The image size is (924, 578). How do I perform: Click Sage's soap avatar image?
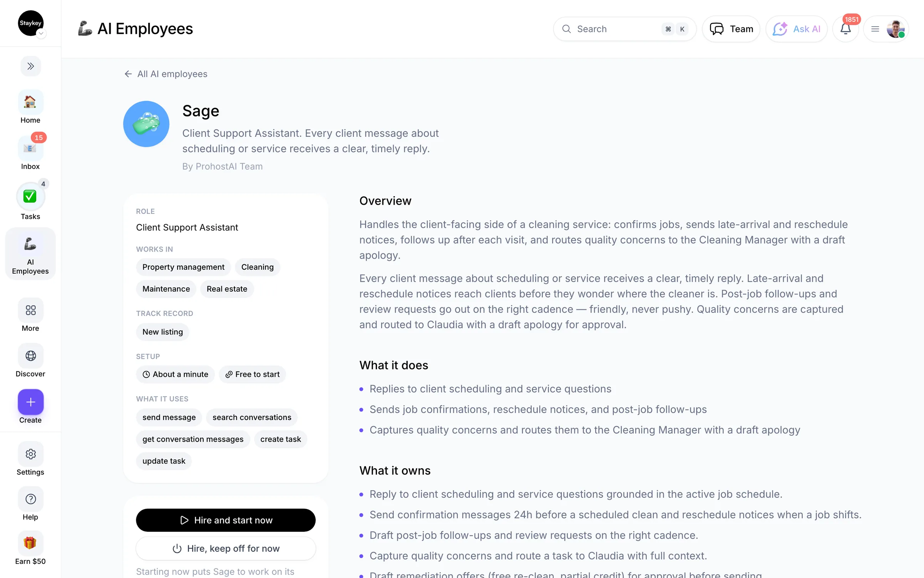tap(146, 124)
